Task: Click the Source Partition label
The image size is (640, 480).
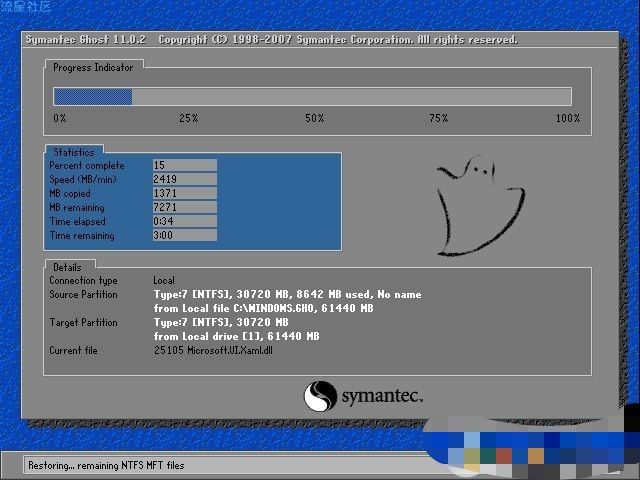Action: [83, 294]
